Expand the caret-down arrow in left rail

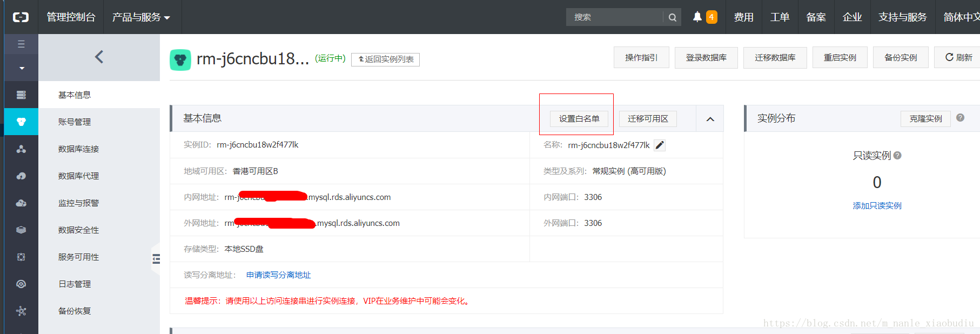click(22, 68)
